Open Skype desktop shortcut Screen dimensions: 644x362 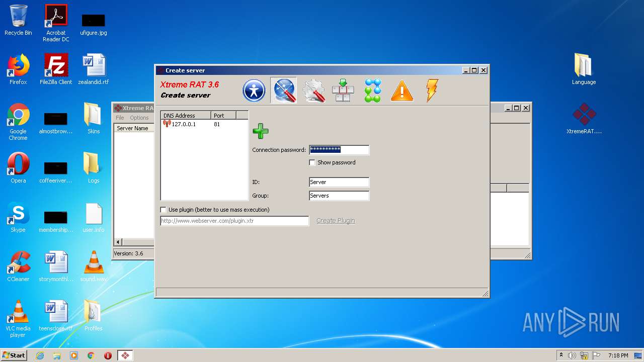[18, 217]
